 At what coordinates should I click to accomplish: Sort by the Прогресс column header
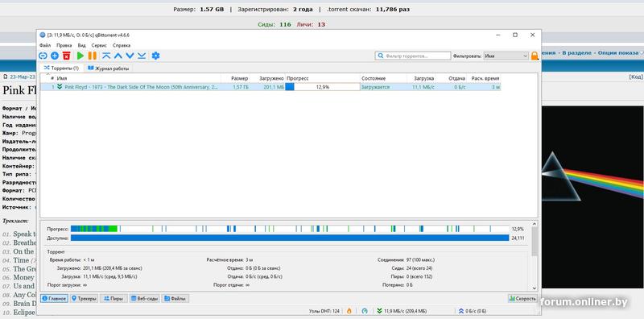[x=323, y=78]
